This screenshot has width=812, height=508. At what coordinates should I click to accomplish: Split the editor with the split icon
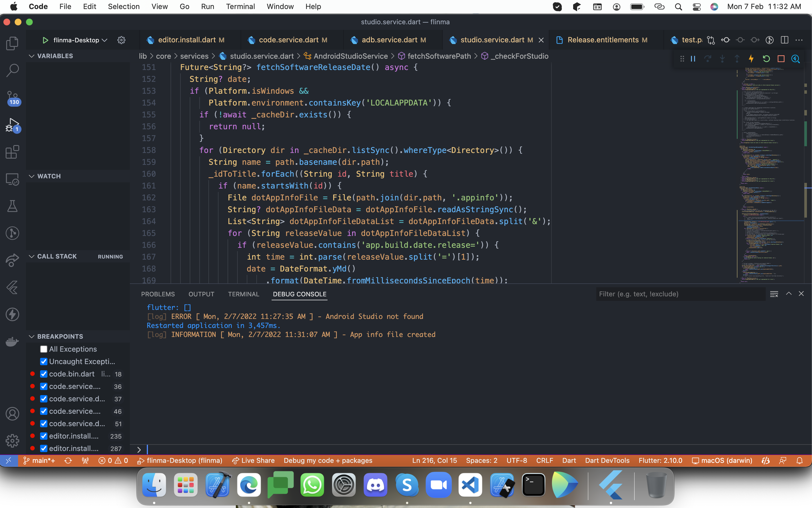click(784, 40)
